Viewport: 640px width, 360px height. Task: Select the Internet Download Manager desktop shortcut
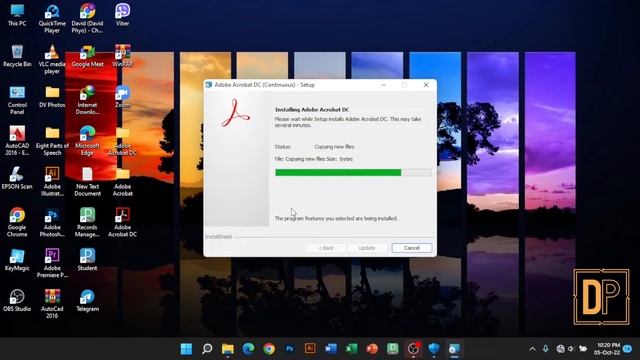87,100
